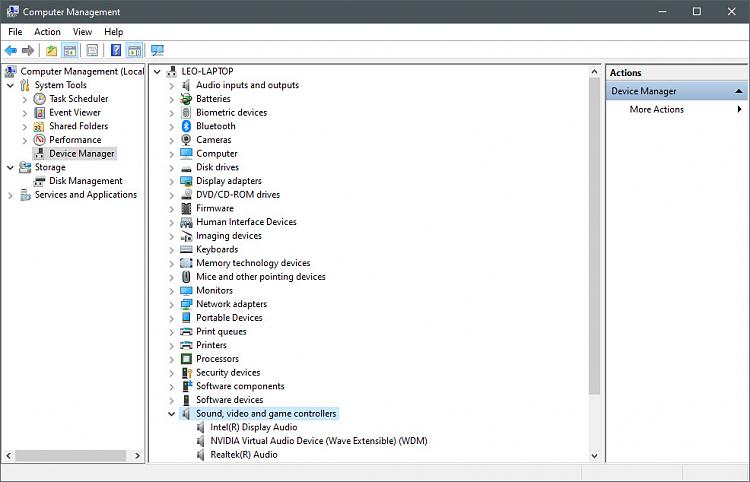Click the Network adapters icon
Screen dimensions: 750x482
click(186, 304)
